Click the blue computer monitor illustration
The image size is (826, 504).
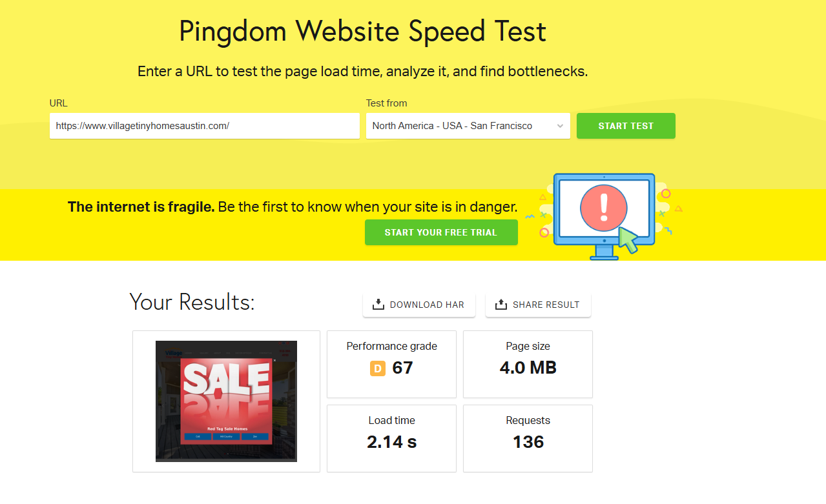pyautogui.click(x=604, y=216)
